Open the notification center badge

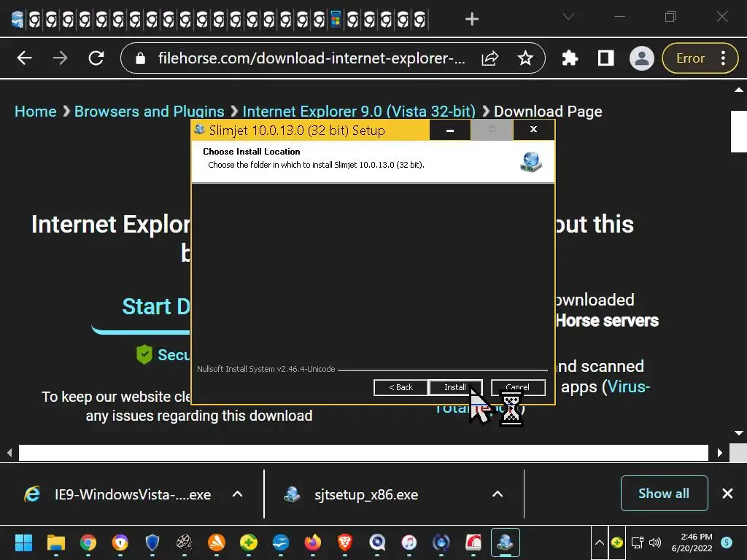tap(727, 542)
